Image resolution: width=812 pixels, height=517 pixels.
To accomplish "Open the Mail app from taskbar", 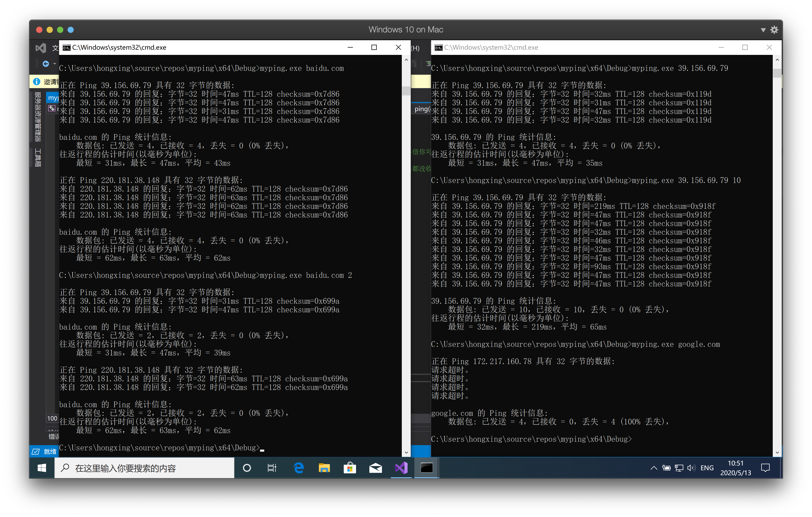I will pyautogui.click(x=375, y=468).
